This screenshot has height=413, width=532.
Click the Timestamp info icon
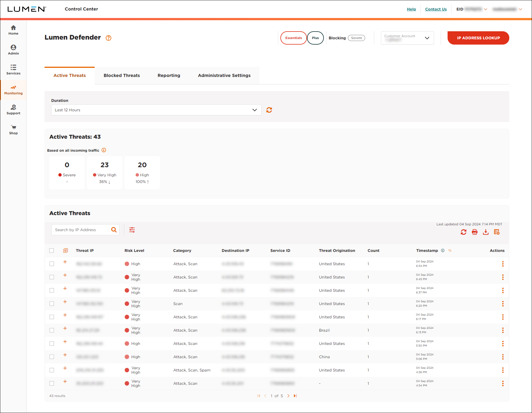point(443,251)
